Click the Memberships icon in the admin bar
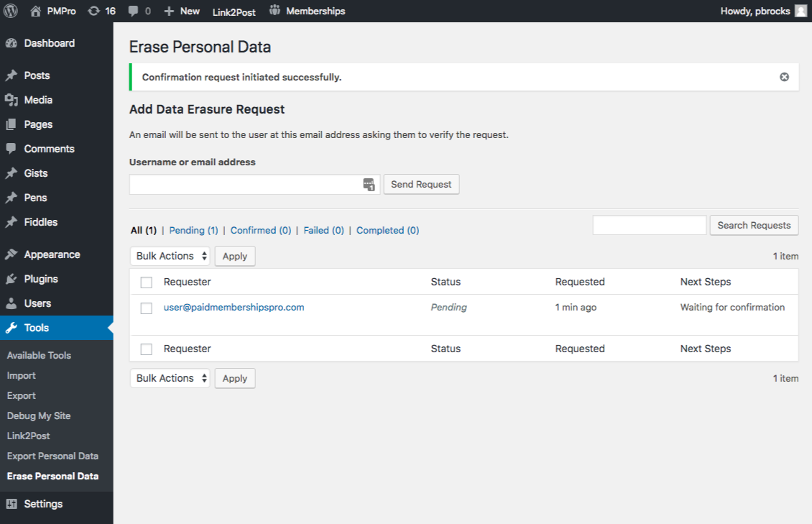Image resolution: width=812 pixels, height=524 pixels. click(275, 10)
